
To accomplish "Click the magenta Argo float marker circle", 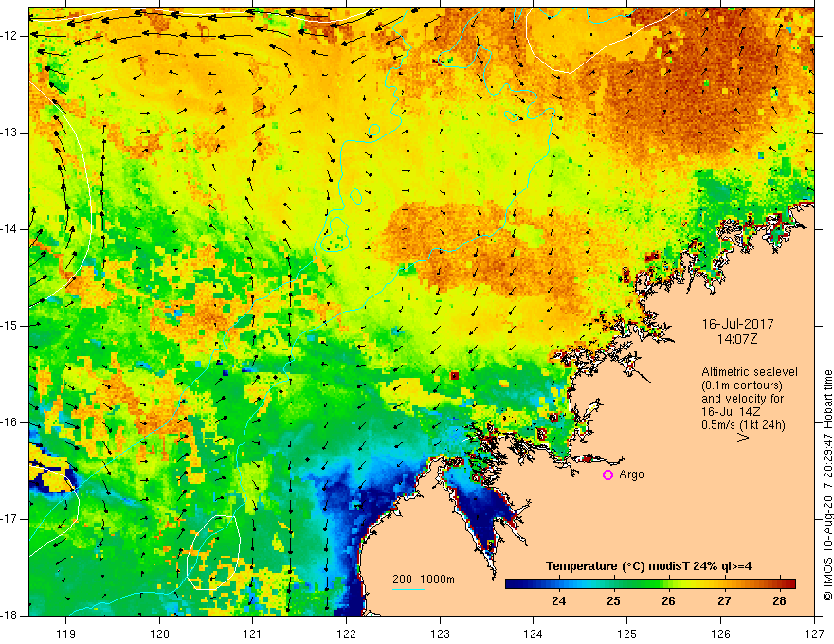I will (607, 475).
